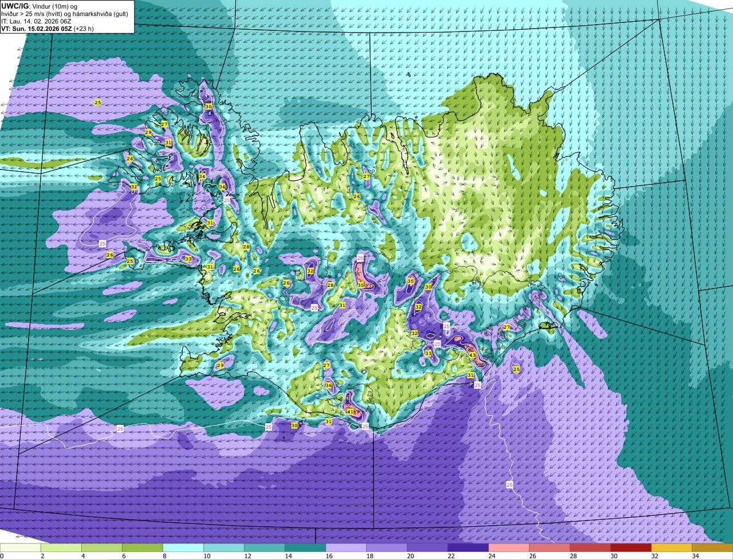Select the yellow gust label "41" on the map
The height and width of the screenshot is (560, 733).
(x=350, y=411)
